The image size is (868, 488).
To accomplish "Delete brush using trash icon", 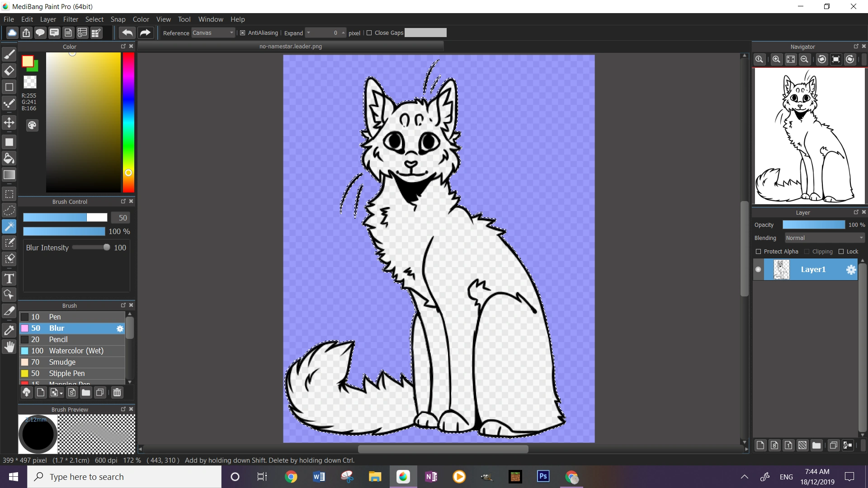I will [117, 392].
